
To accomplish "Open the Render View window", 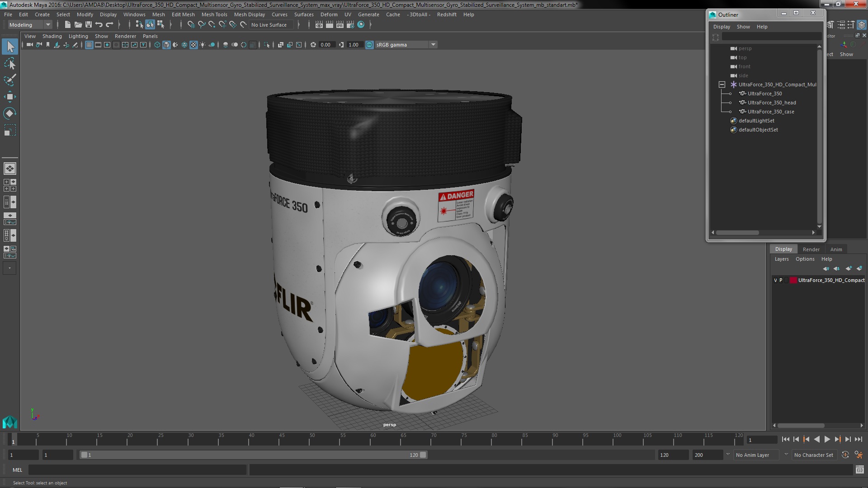I will pyautogui.click(x=319, y=25).
